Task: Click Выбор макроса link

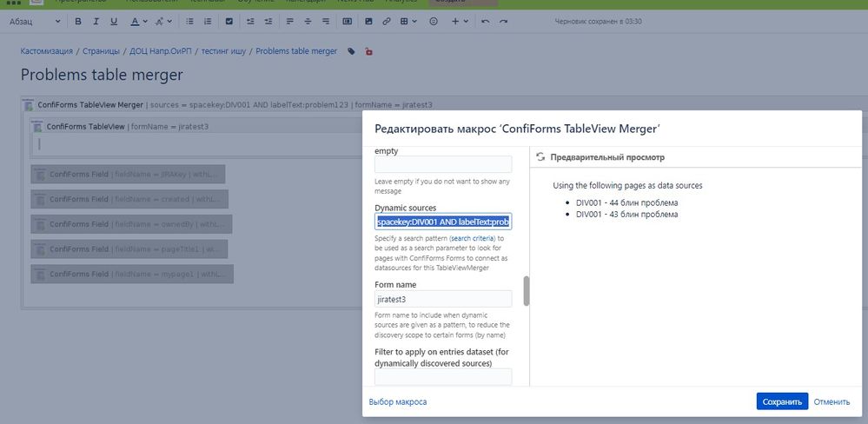Action: [397, 402]
